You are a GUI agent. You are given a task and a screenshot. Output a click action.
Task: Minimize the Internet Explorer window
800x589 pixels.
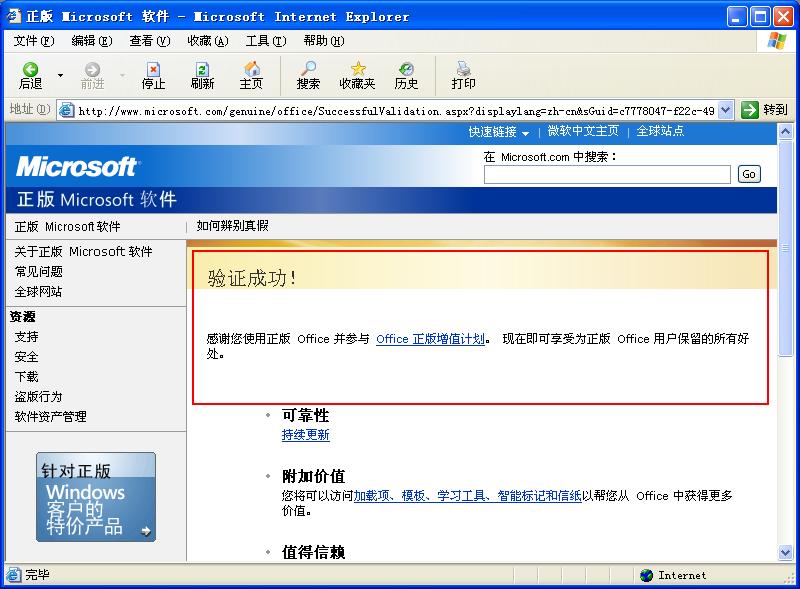tap(736, 17)
